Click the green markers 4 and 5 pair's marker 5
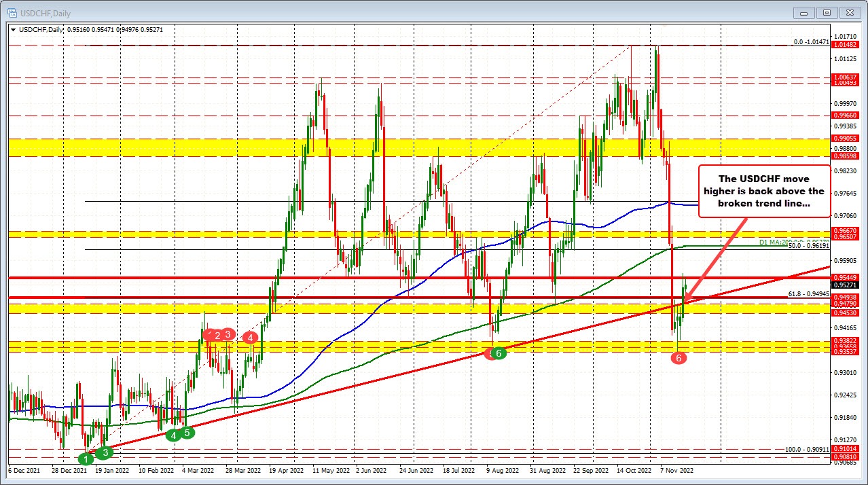Image resolution: width=868 pixels, height=485 pixels. (x=185, y=432)
